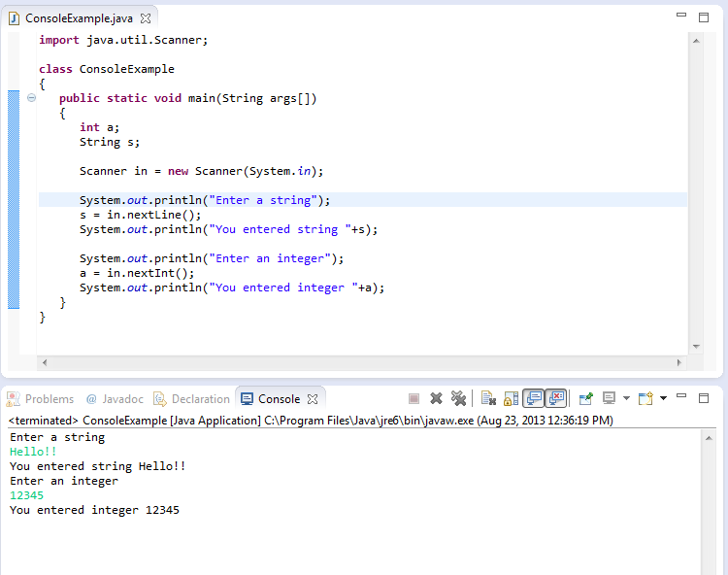Click the editor horizontal scrollbar right arrow
The height and width of the screenshot is (575, 728).
(x=679, y=362)
